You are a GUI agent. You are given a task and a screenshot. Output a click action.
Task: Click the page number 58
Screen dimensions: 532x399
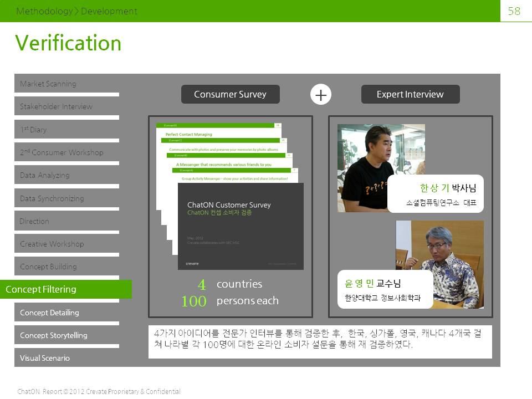click(514, 11)
